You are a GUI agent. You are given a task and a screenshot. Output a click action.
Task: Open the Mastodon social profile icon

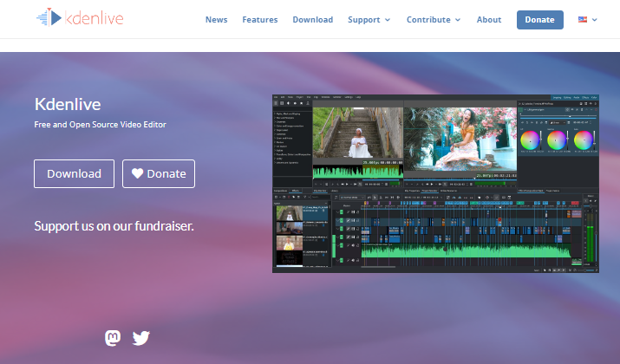coord(113,338)
